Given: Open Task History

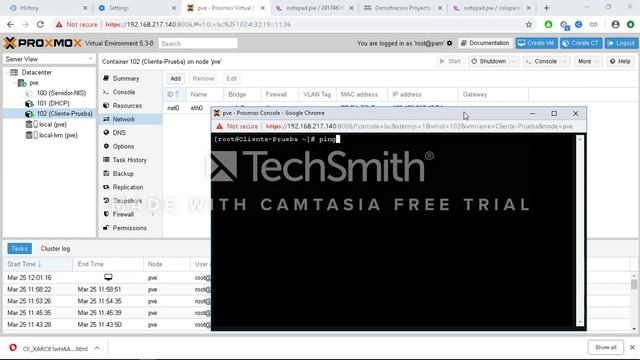Looking at the screenshot, I should click(129, 160).
